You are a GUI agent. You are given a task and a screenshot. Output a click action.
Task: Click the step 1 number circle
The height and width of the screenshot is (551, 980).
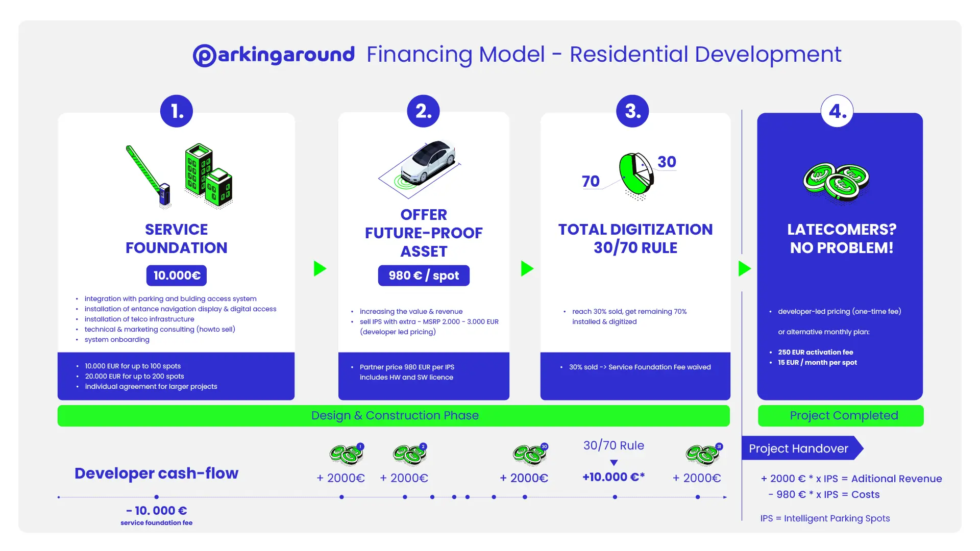pyautogui.click(x=177, y=111)
